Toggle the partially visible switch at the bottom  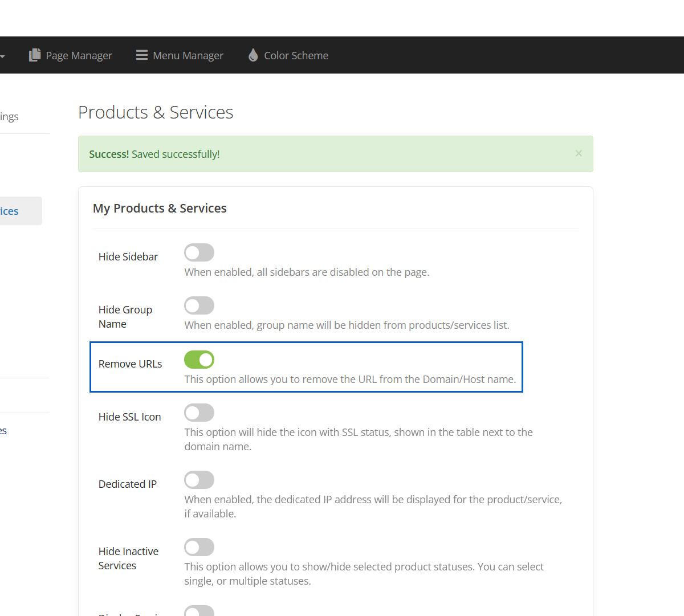click(199, 611)
